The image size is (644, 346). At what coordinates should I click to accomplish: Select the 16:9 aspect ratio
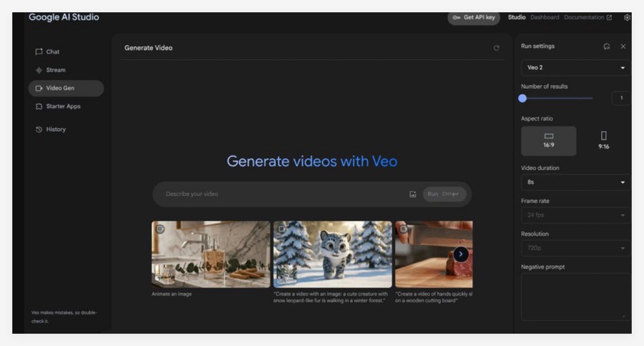[x=548, y=141]
